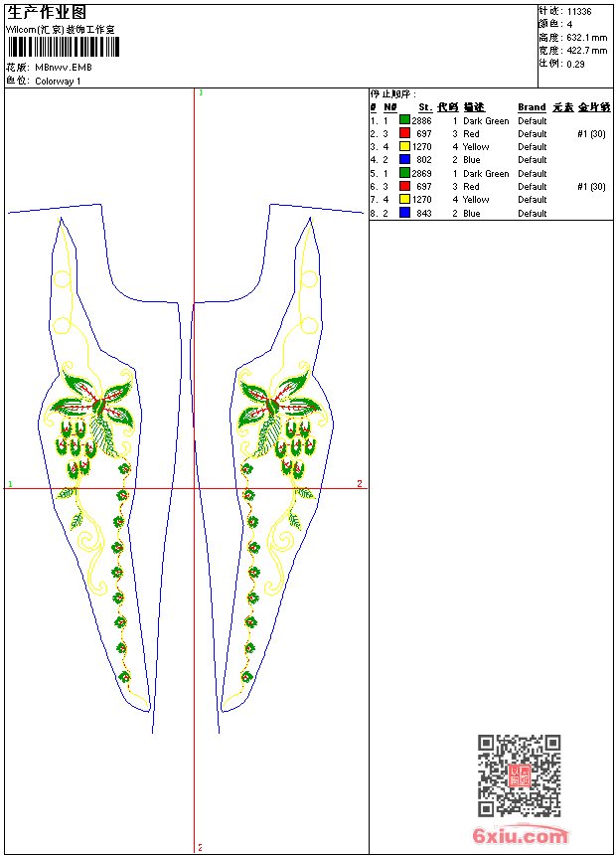This screenshot has width=616, height=855.
Task: Click the Colorway 1 label
Action: tap(58, 82)
